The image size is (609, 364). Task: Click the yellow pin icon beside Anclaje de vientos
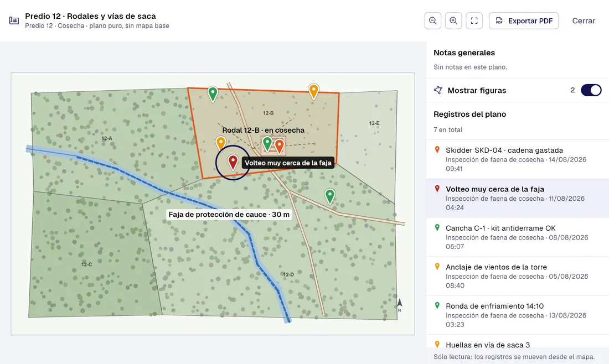point(437,267)
